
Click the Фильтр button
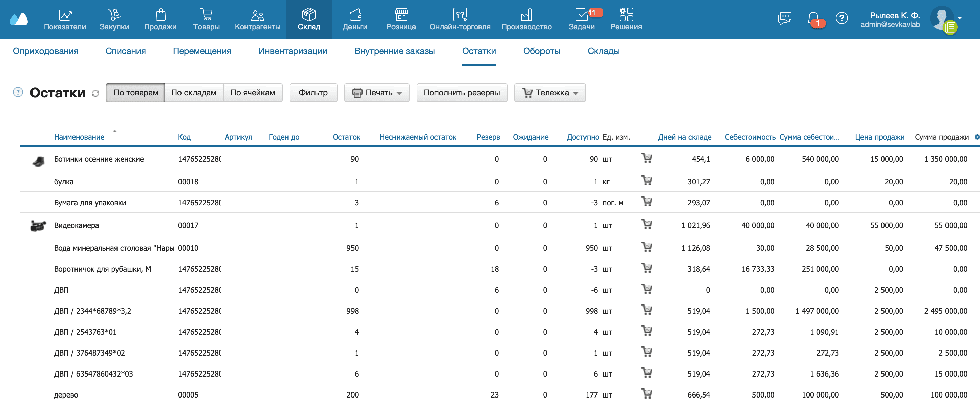[313, 92]
